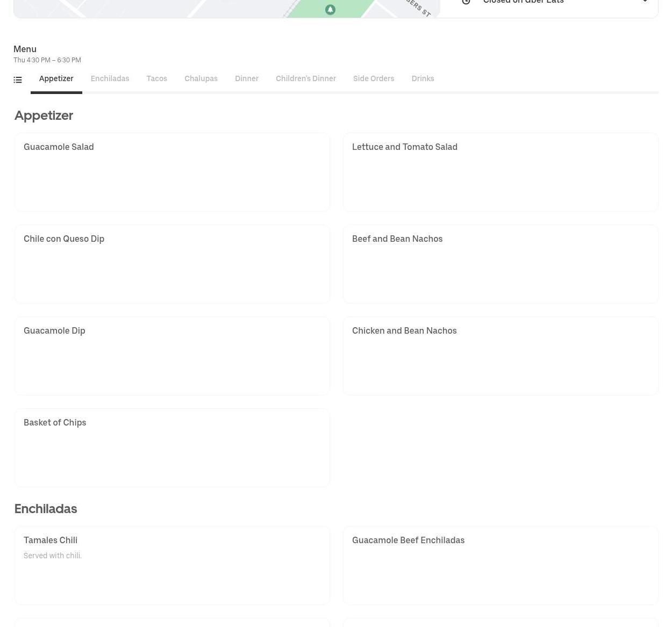The width and height of the screenshot is (672, 627).
Task: Select the Lettuce and Tomato Salad item
Action: (x=500, y=172)
